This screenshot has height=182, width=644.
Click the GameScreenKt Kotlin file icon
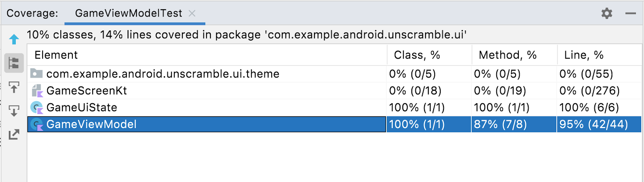point(37,91)
